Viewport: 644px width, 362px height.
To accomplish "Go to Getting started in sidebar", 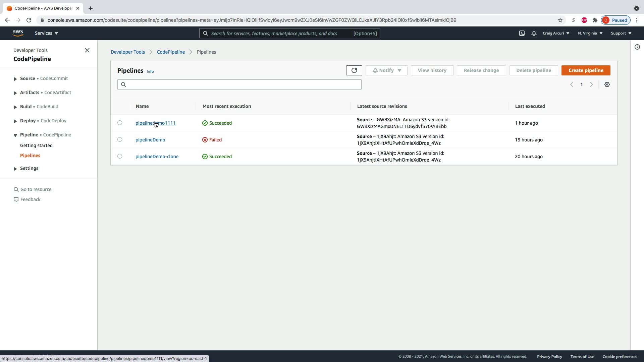I will 36,145.
